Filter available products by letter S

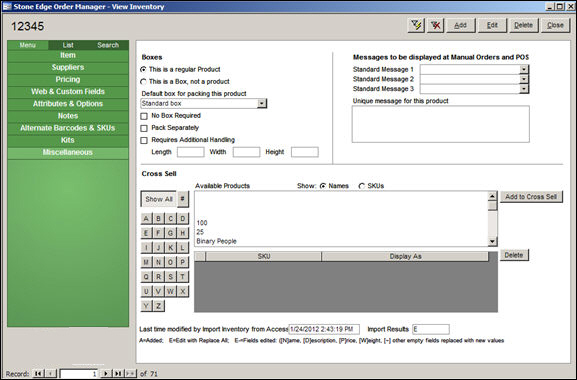[x=171, y=277]
